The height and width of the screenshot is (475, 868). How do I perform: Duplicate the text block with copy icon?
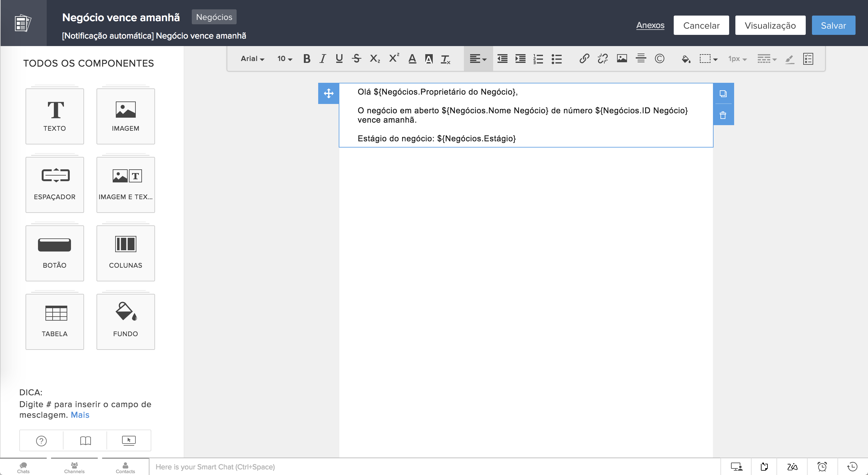click(x=723, y=94)
